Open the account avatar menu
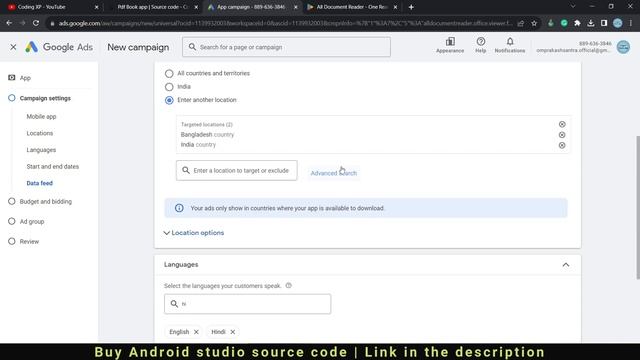The height and width of the screenshot is (360, 640). coord(623,47)
